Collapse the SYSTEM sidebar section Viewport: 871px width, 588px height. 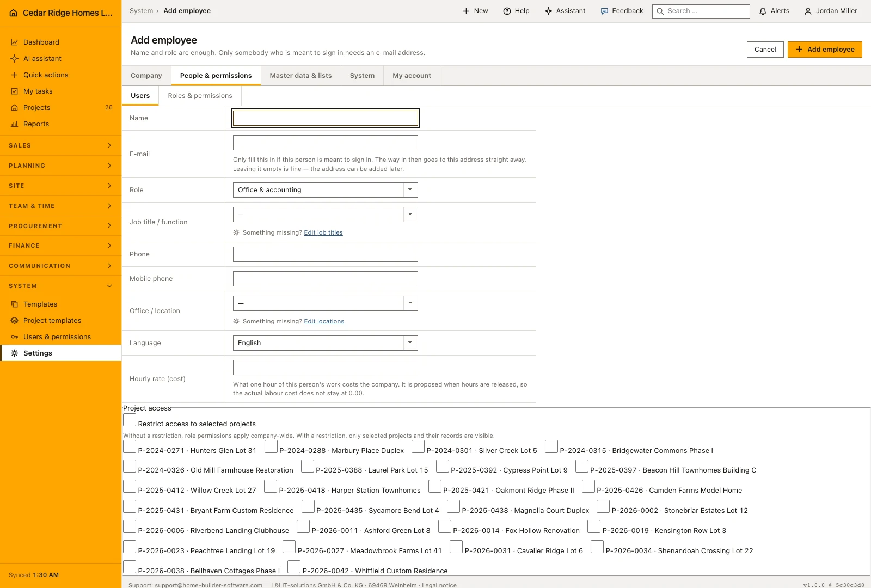(60, 286)
